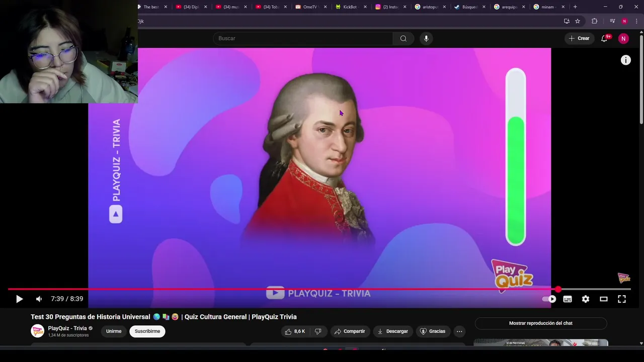Switch to theater mode
The width and height of the screenshot is (644, 362).
point(604,299)
